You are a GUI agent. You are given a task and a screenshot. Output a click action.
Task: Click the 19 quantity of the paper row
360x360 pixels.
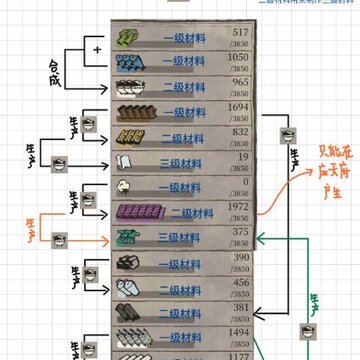click(243, 156)
